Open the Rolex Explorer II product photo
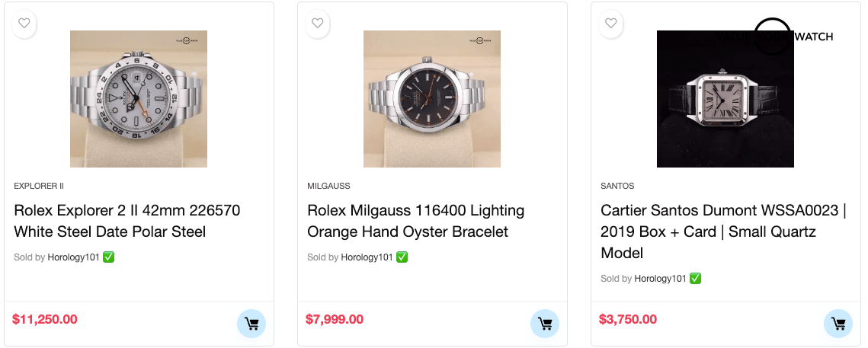 tap(139, 99)
